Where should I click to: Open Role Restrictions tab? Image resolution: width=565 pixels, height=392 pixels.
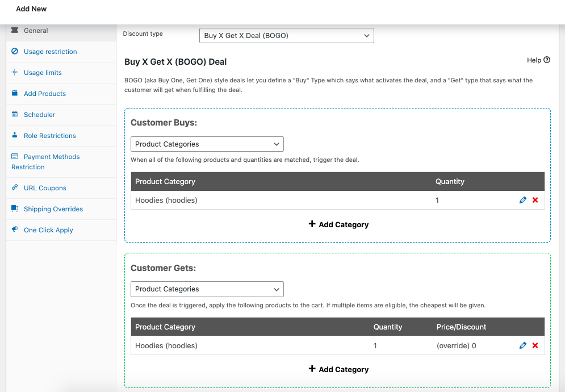61,136
